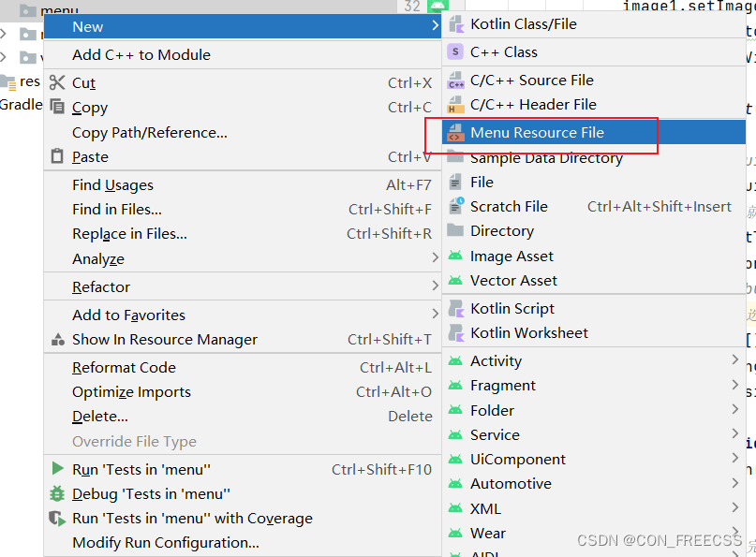
Task: Click the Image Asset android icon
Action: point(455,256)
